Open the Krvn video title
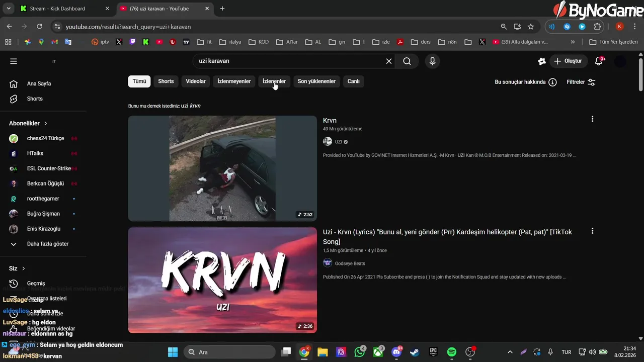Viewport: 644px width, 362px height. [x=330, y=120]
